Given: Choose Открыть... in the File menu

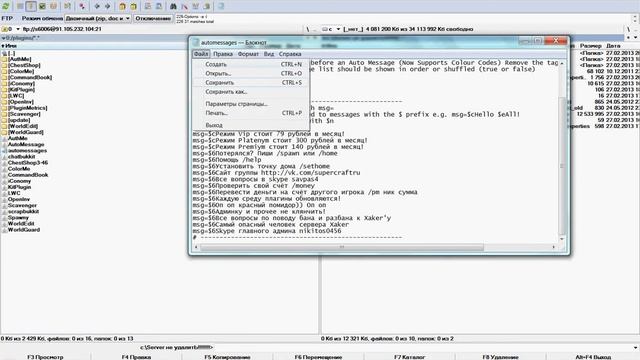Looking at the screenshot, I should tap(251, 73).
